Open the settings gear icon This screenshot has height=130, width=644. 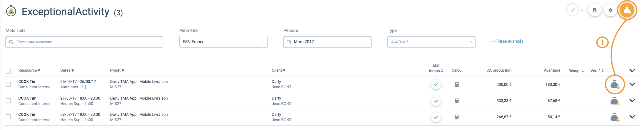tap(611, 10)
